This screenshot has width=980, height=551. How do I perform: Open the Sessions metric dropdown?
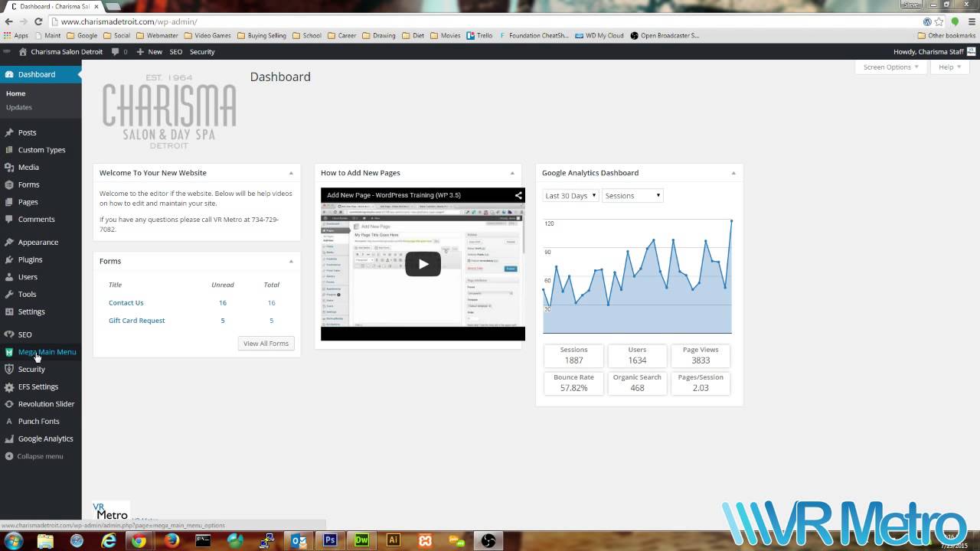point(632,196)
